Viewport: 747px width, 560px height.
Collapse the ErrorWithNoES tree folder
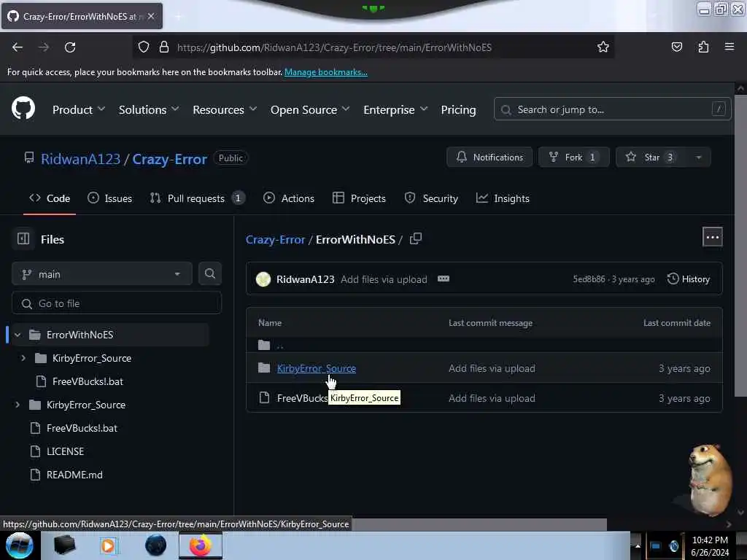pyautogui.click(x=18, y=335)
